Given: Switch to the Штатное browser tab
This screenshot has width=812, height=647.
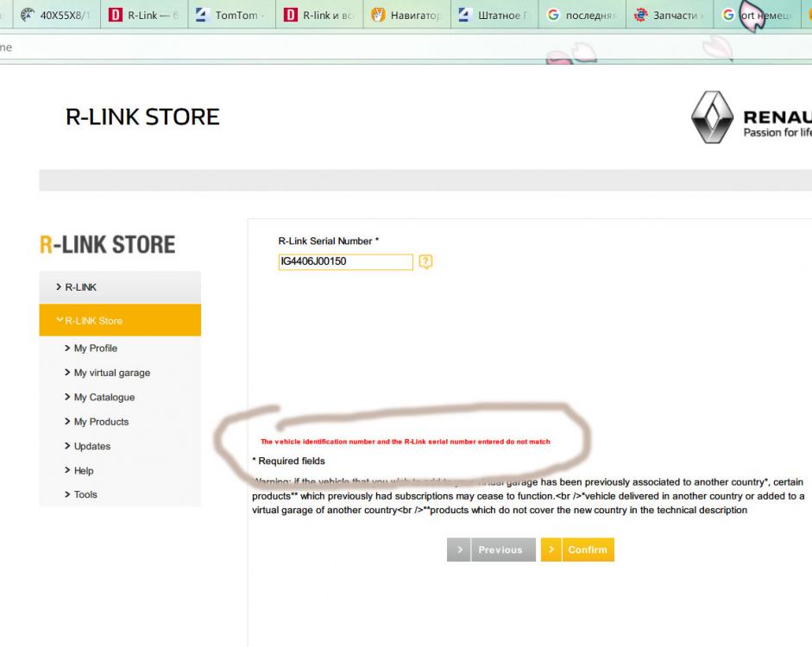Looking at the screenshot, I should [494, 15].
